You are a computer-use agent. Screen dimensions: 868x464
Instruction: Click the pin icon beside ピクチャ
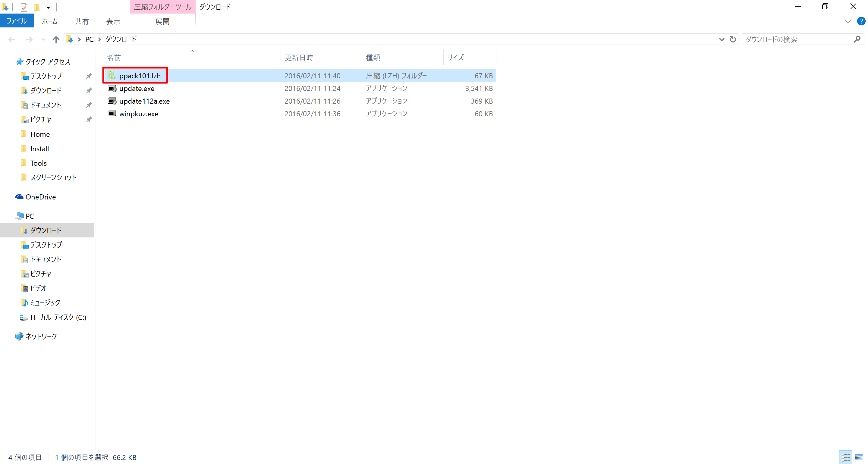pyautogui.click(x=89, y=120)
